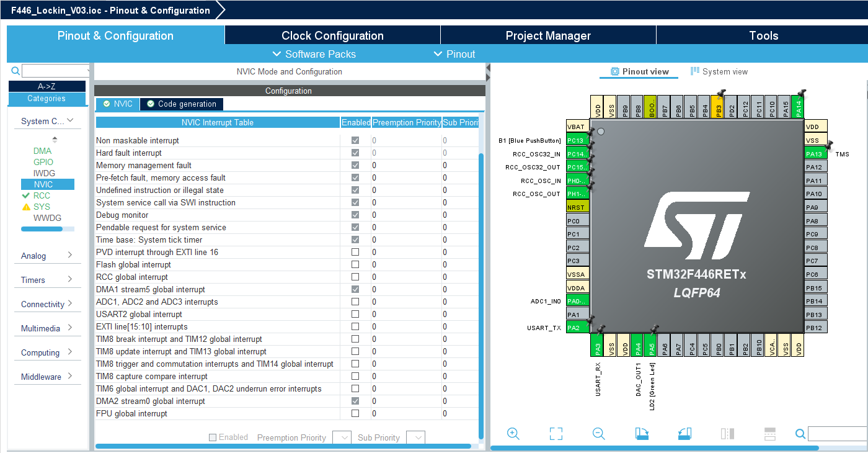Open DMA in System Core list
868x453 pixels.
[42, 151]
